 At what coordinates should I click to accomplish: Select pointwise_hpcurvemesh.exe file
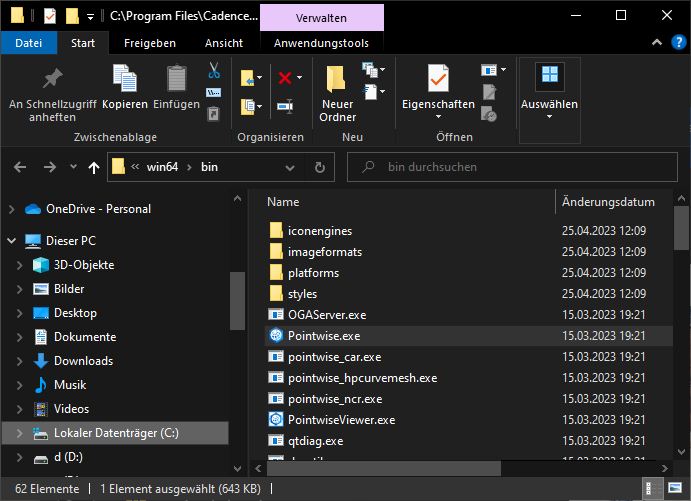469,378
